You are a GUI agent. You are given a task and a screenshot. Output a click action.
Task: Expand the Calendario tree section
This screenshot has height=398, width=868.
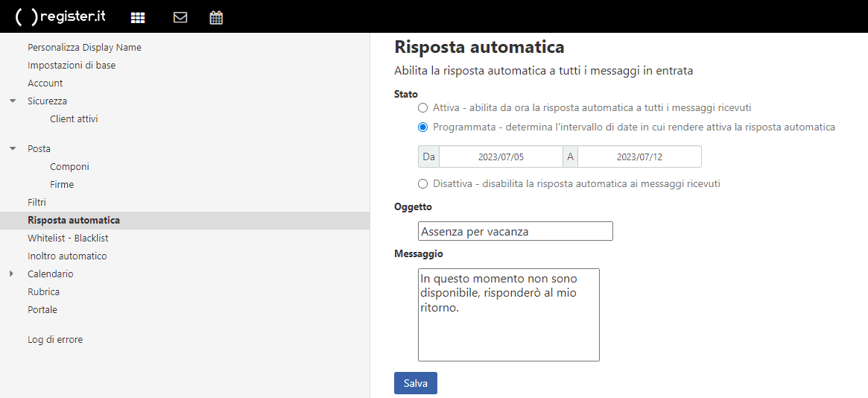(x=12, y=274)
